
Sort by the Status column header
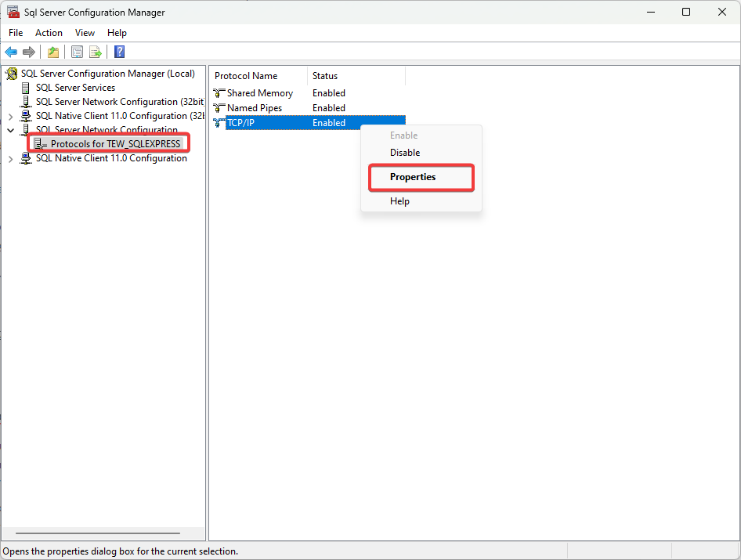click(x=356, y=76)
